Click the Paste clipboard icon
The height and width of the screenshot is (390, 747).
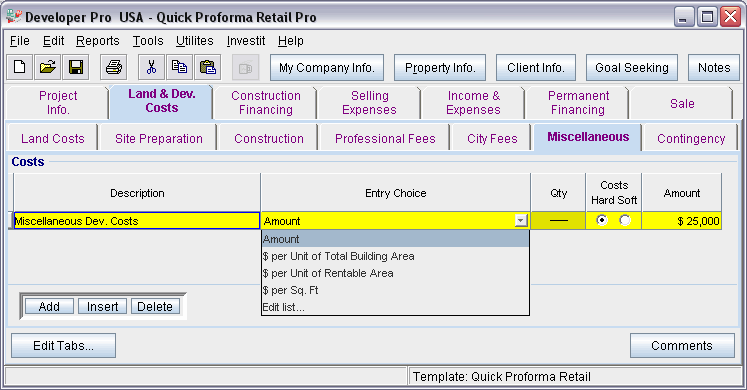tap(208, 67)
